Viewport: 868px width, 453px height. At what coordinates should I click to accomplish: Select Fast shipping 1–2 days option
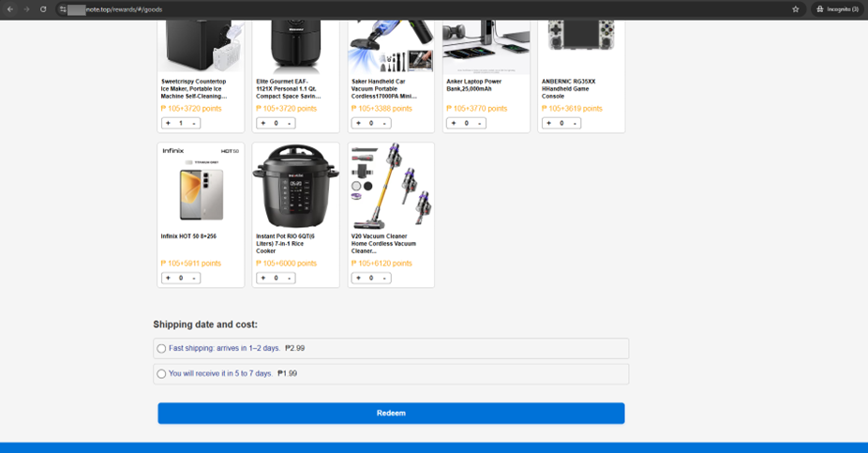pyautogui.click(x=161, y=348)
